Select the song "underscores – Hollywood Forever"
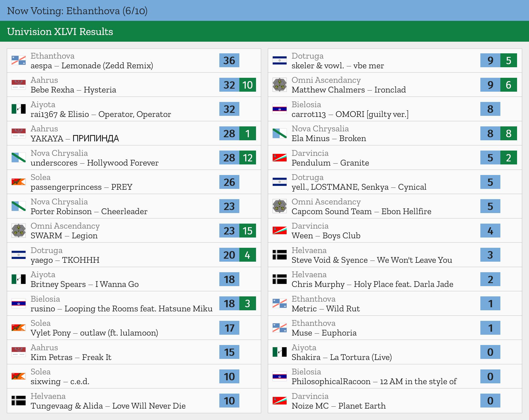Image resolution: width=529 pixels, height=420 pixels. point(95,163)
